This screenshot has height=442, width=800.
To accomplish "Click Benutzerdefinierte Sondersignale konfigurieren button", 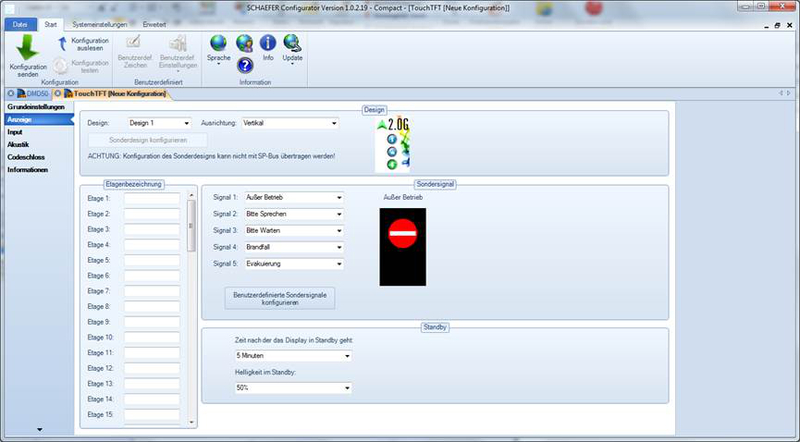I will (280, 299).
